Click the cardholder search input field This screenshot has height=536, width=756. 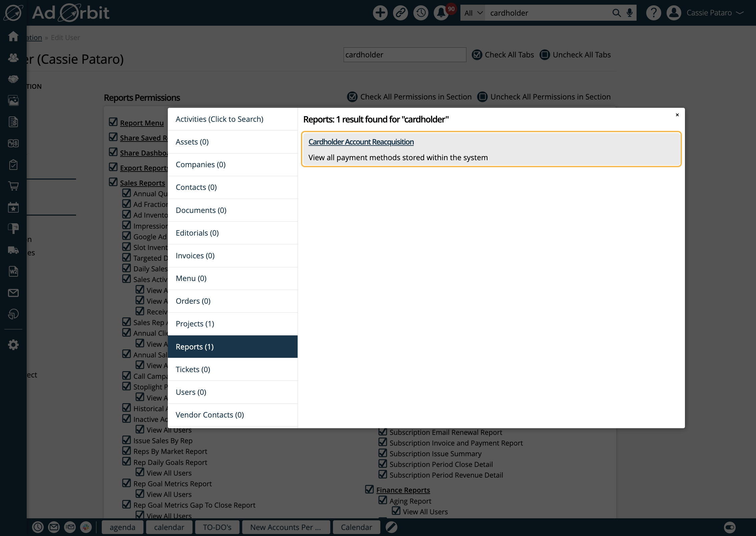[404, 54]
